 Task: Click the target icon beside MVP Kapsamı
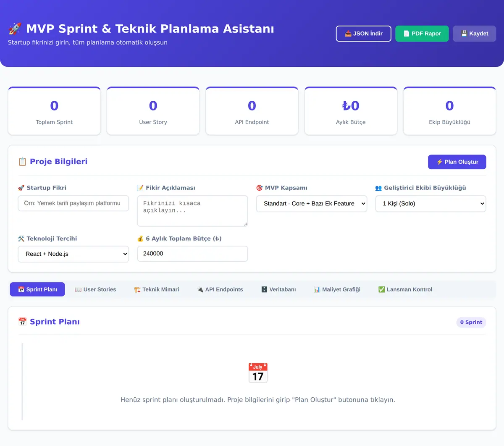[260, 188]
